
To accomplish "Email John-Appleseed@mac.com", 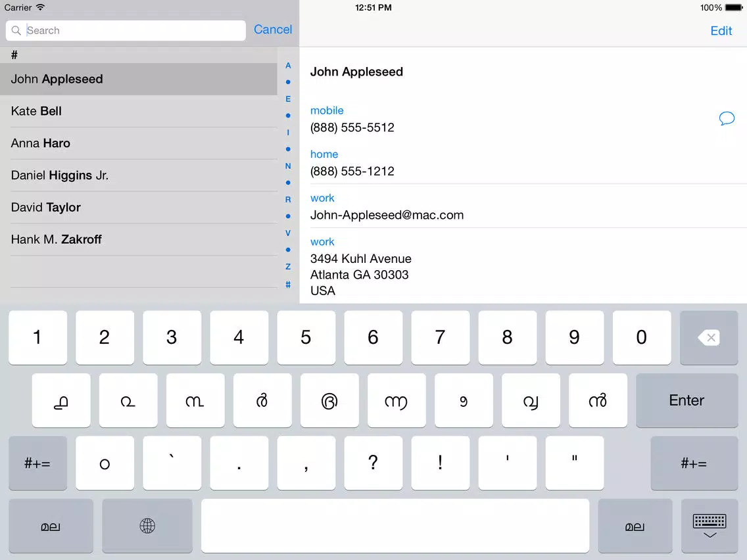I will (387, 215).
